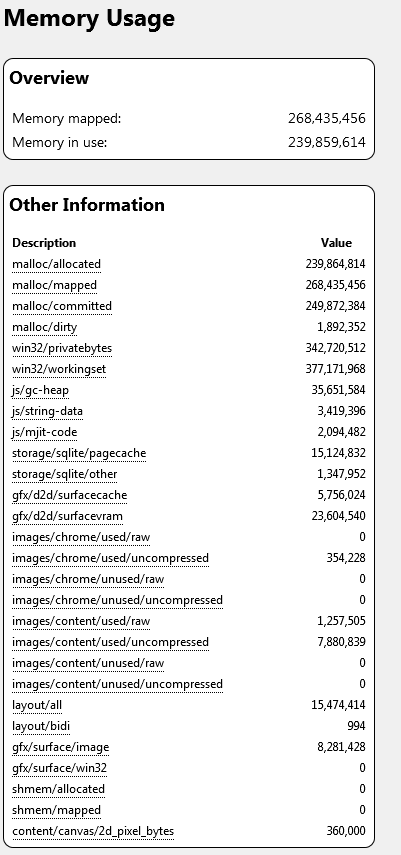The height and width of the screenshot is (855, 401).
Task: Click gfx/d2d/surfacevram description
Action: coord(67,516)
